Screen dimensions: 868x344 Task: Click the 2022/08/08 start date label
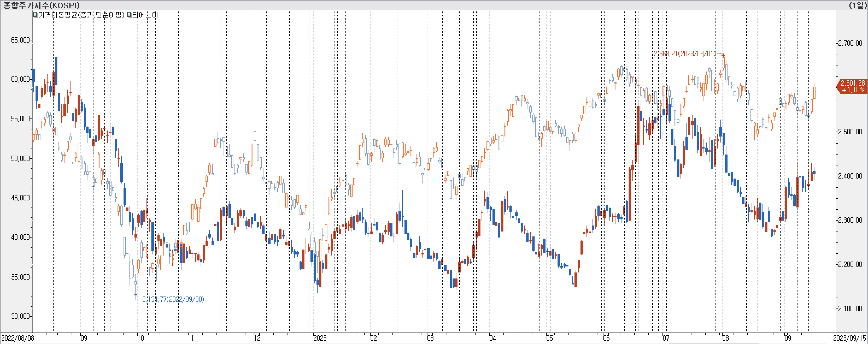pyautogui.click(x=17, y=338)
